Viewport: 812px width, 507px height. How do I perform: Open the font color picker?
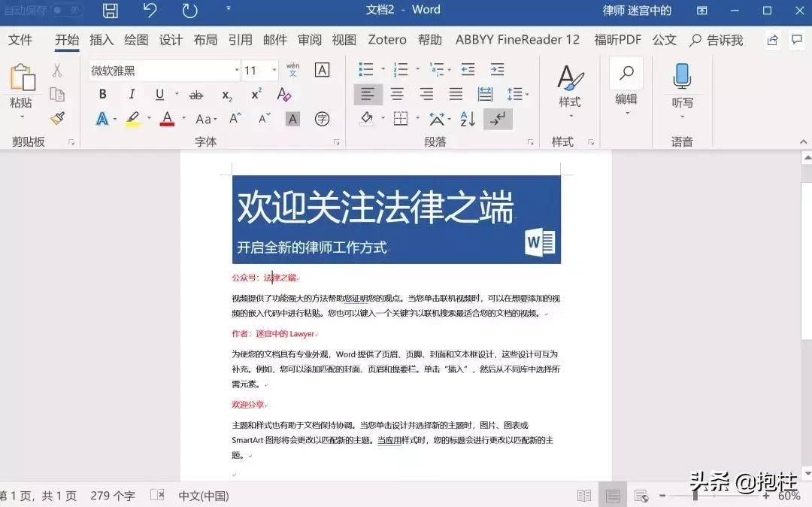pos(166,118)
